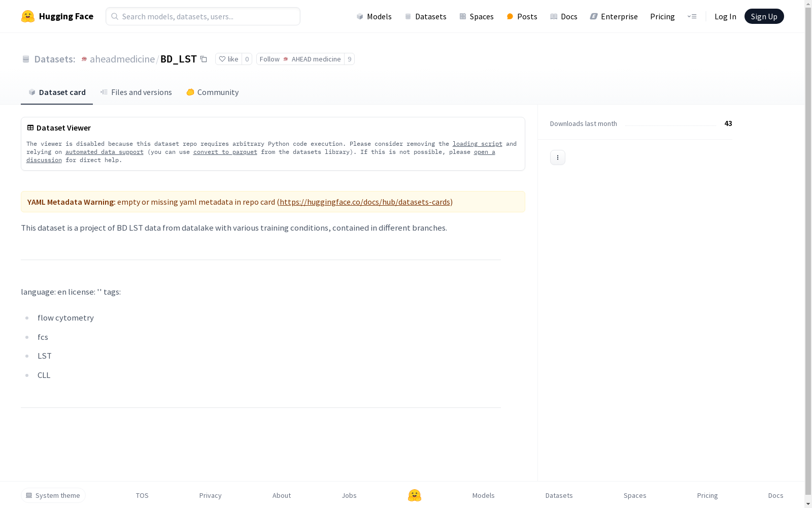Click the heart like button

point(228,59)
